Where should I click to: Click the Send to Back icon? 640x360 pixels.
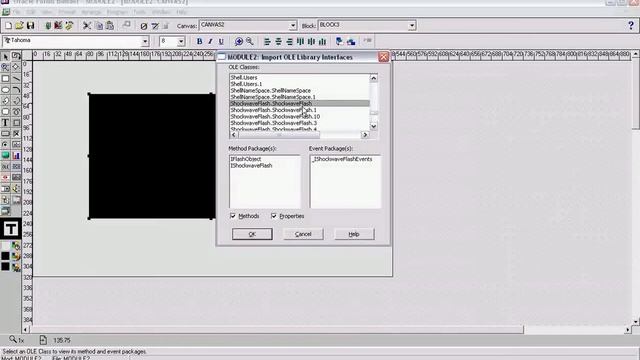(351, 41)
